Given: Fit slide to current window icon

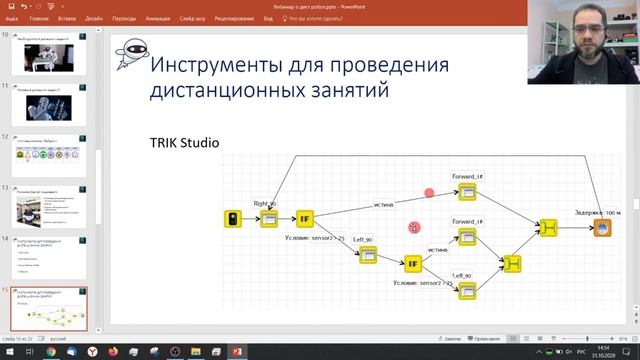Looking at the screenshot, I should coord(635,339).
